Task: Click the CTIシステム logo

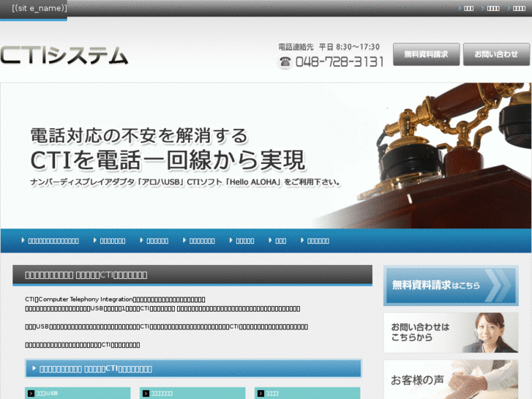Action: point(64,56)
